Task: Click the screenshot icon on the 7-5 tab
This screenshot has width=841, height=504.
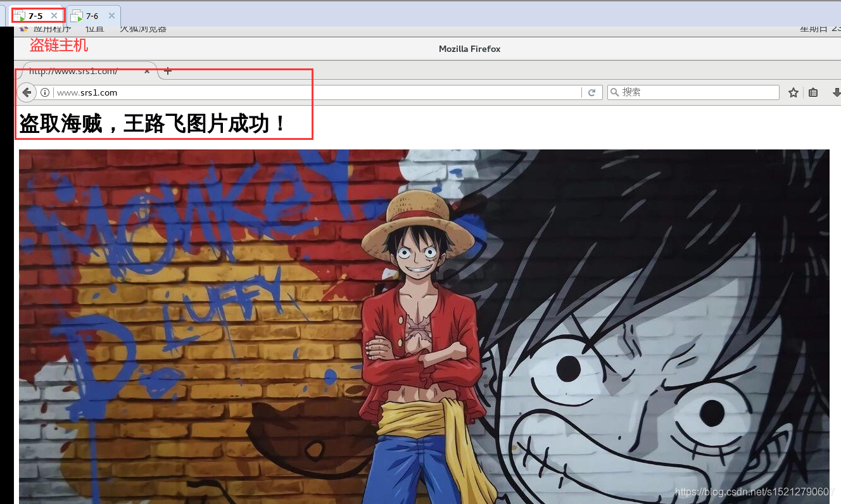Action: 20,15
